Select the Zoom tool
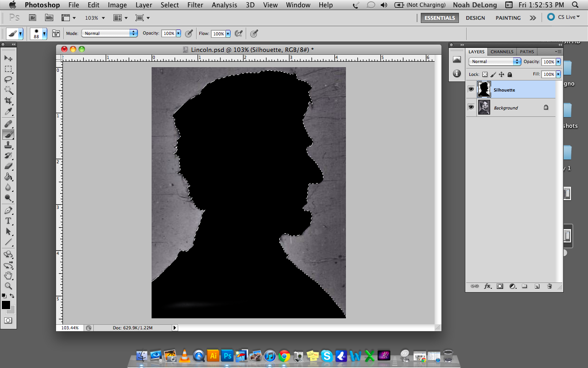Screen dimensions: 588x368 8,286
